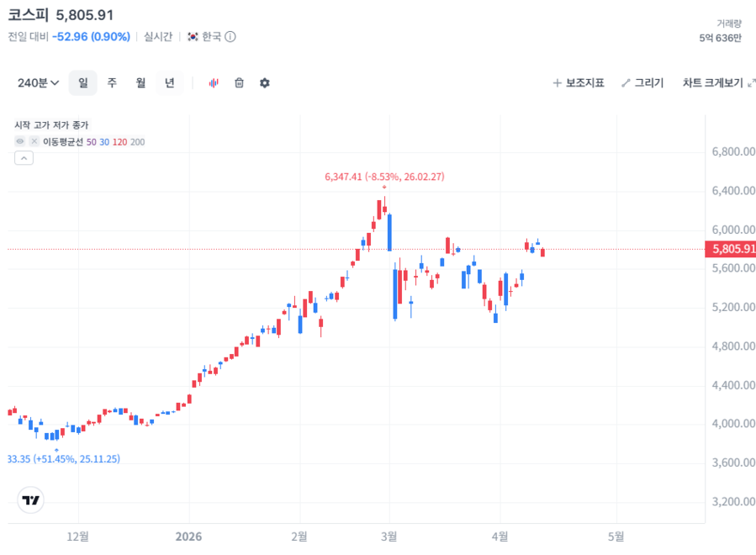Toggle 이동평균선 visibility eye icon
Image resolution: width=756 pixels, height=555 pixels.
(20, 142)
